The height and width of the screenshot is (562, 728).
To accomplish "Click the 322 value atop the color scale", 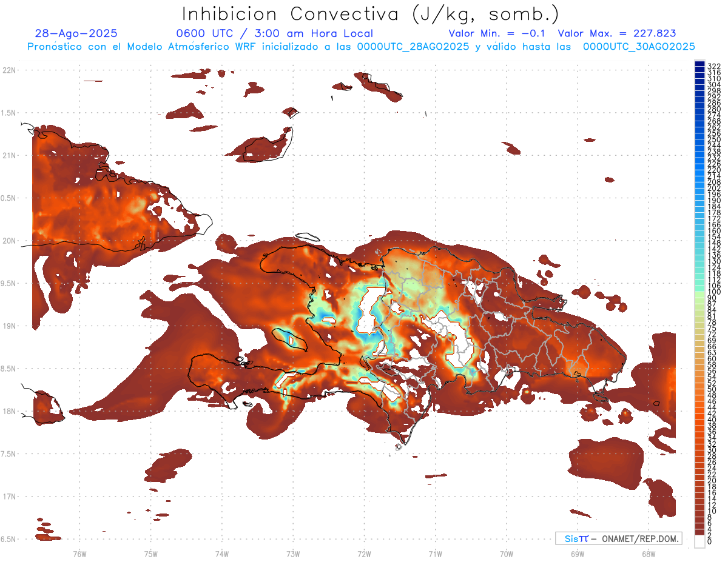I will point(713,66).
